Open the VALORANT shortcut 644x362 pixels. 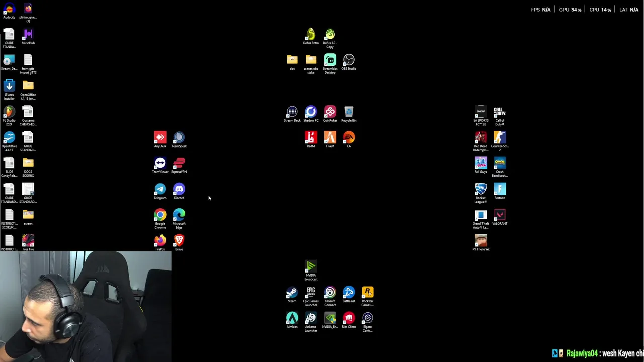coord(500,217)
